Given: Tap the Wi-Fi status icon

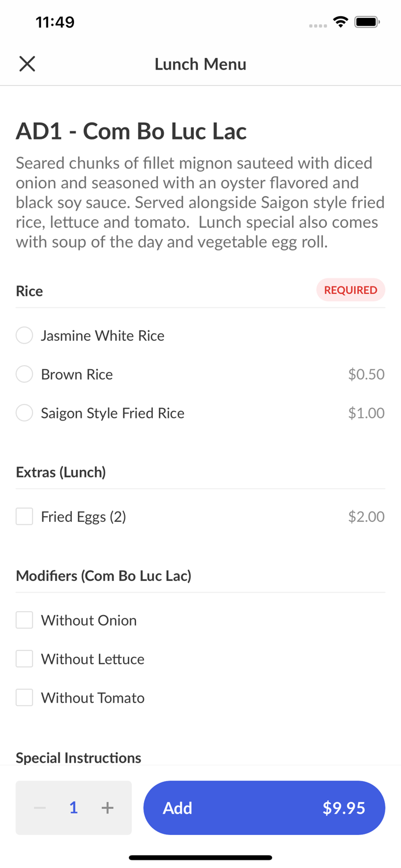Looking at the screenshot, I should pos(340,21).
